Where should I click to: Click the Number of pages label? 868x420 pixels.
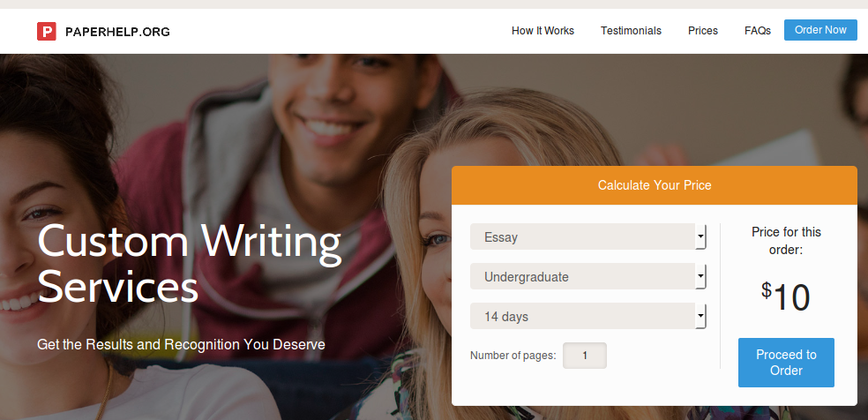click(x=513, y=356)
